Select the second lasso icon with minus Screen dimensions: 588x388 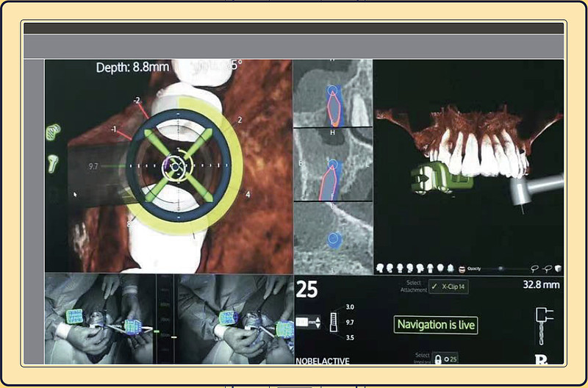pyautogui.click(x=548, y=268)
